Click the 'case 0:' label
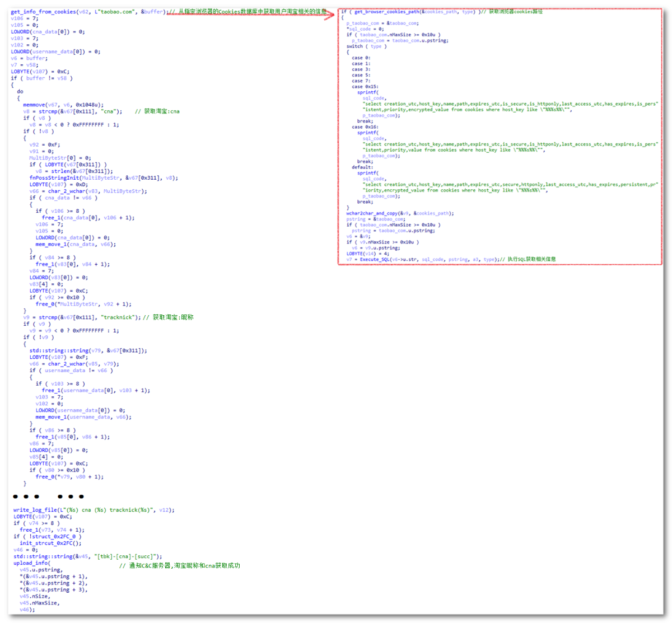The width and height of the screenshot is (672, 623). point(361,58)
